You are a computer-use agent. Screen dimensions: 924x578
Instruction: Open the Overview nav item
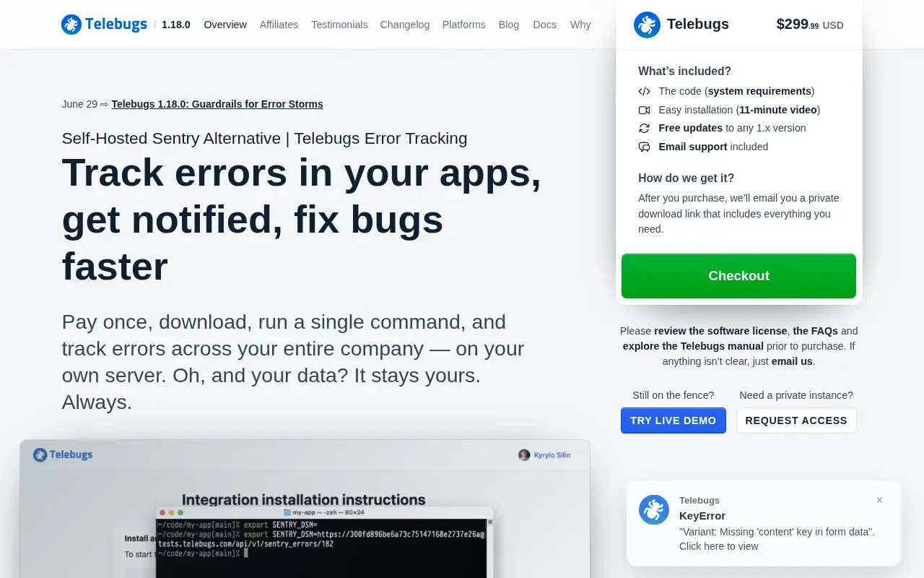(225, 25)
